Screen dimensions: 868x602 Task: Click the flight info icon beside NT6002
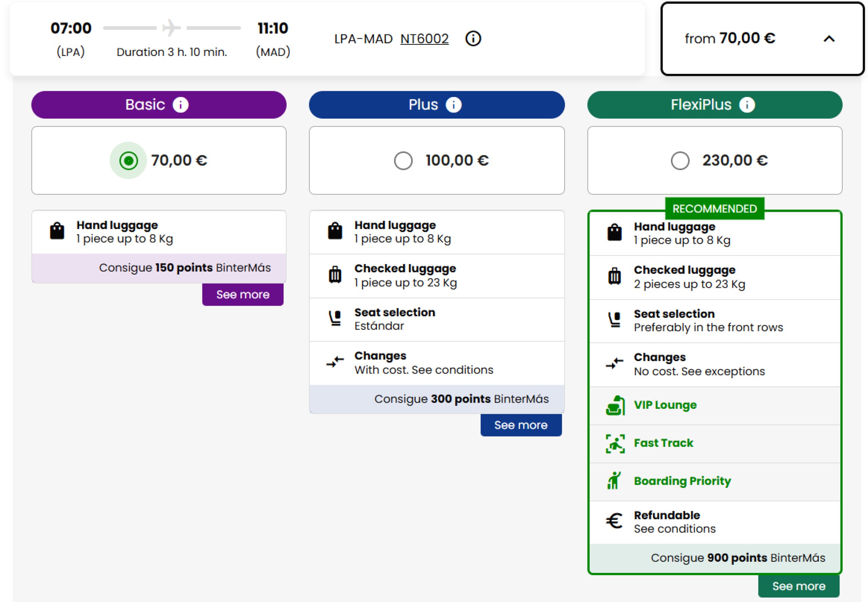coord(473,39)
